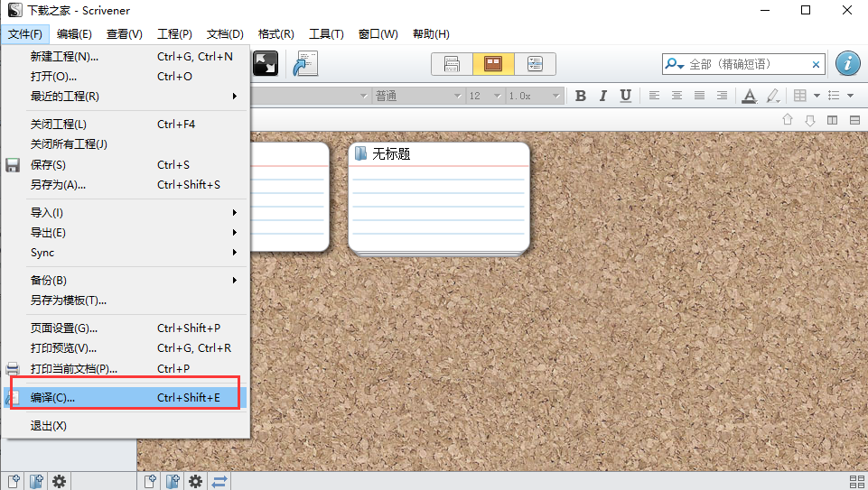Go to previous document with up arrow
The image size is (868, 490).
pos(788,119)
